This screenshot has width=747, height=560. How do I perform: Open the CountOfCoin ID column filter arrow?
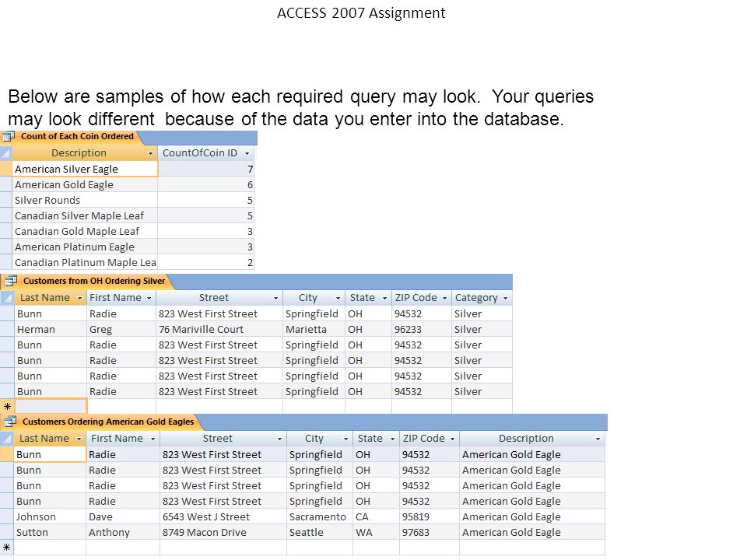click(247, 153)
